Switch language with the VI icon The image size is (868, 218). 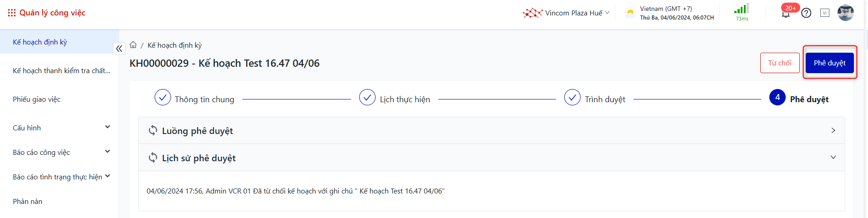825,13
